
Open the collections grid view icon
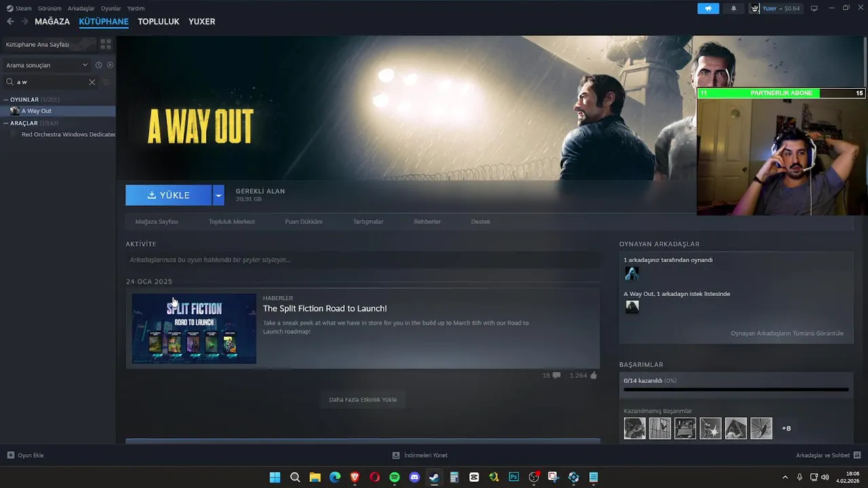pos(106,44)
